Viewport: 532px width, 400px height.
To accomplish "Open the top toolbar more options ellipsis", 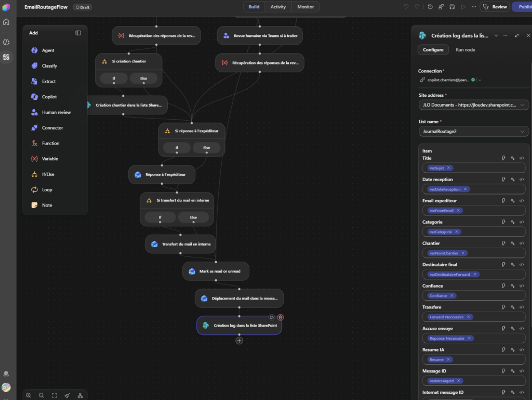I will point(474,7).
